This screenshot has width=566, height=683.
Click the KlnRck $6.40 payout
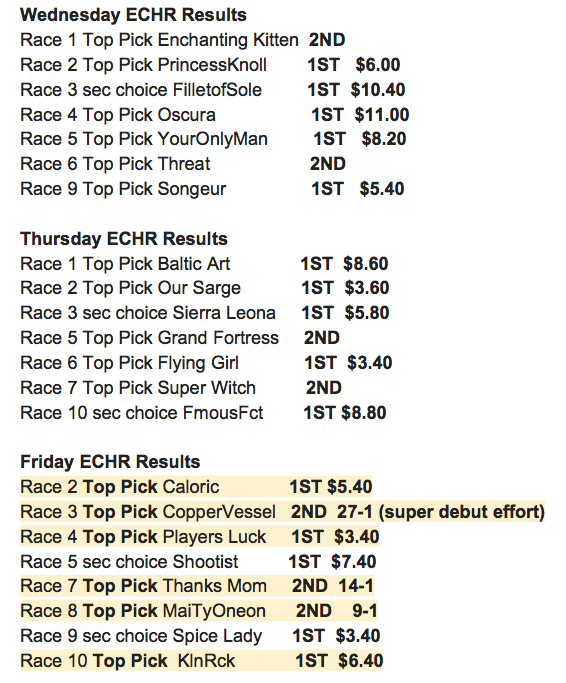[x=361, y=661]
